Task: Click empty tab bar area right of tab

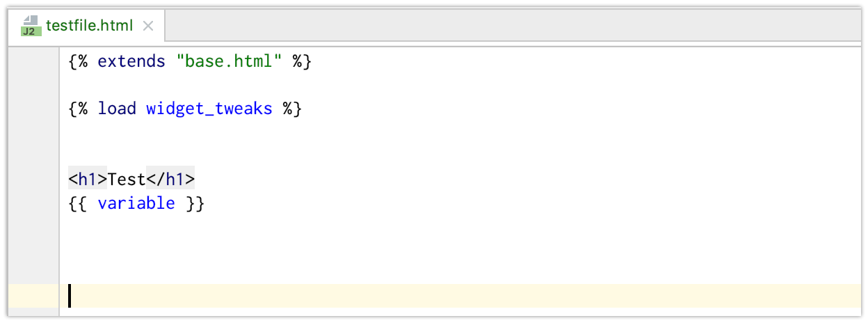Action: pyautogui.click(x=513, y=26)
